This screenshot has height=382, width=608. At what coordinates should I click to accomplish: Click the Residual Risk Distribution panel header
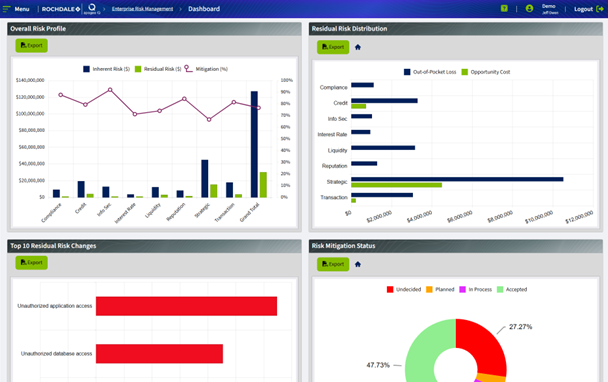(456, 29)
